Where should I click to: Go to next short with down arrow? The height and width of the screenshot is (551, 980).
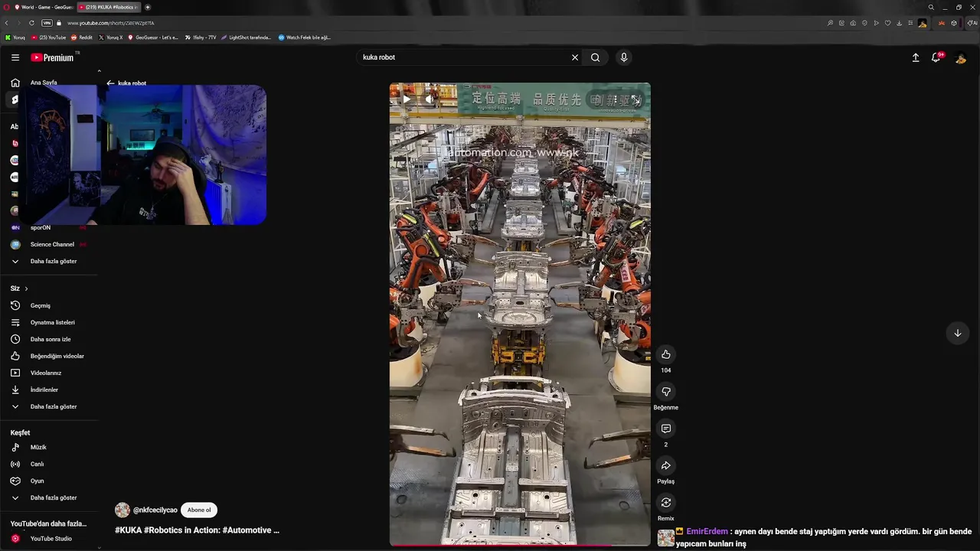(x=957, y=333)
